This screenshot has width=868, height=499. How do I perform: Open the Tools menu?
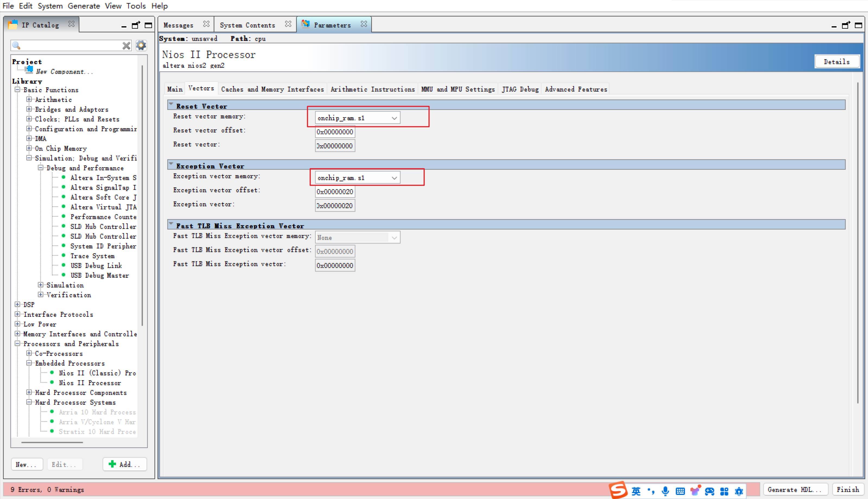[x=136, y=6]
